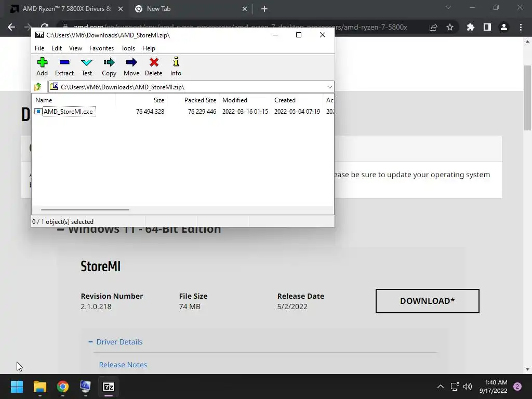Image resolution: width=532 pixels, height=399 pixels.
Task: Open Chrome's share page icon
Action: point(433,27)
